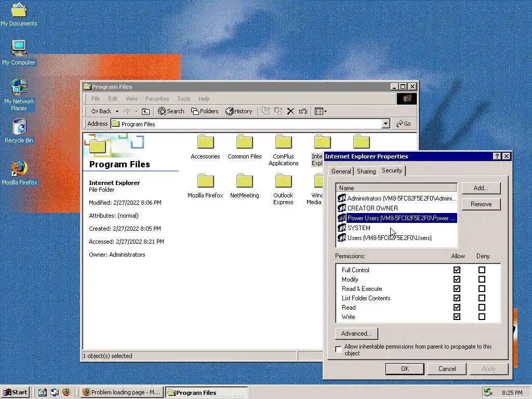
Task: Launch Firefox from quick launch bar
Action: (x=66, y=392)
